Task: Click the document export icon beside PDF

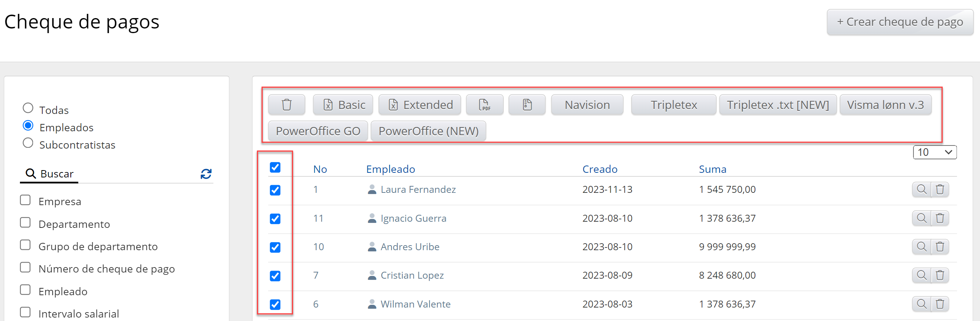Action: click(527, 105)
